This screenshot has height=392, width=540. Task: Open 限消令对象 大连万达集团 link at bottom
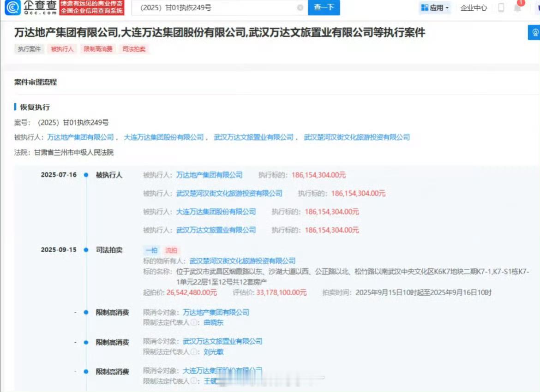click(x=222, y=371)
